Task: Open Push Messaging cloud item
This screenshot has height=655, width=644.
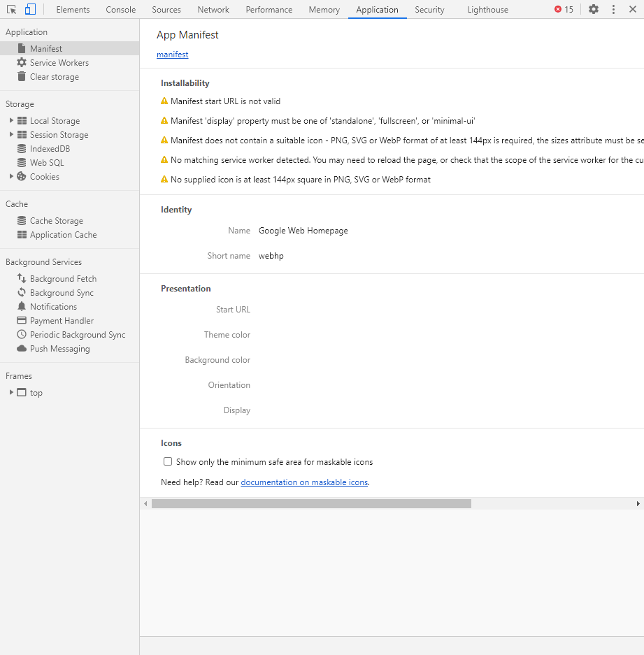Action: coord(59,349)
